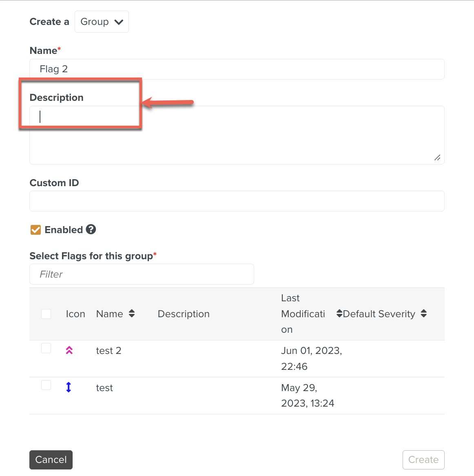The image size is (474, 476).
Task: Sort by Default Severity arrows icon
Action: click(424, 314)
